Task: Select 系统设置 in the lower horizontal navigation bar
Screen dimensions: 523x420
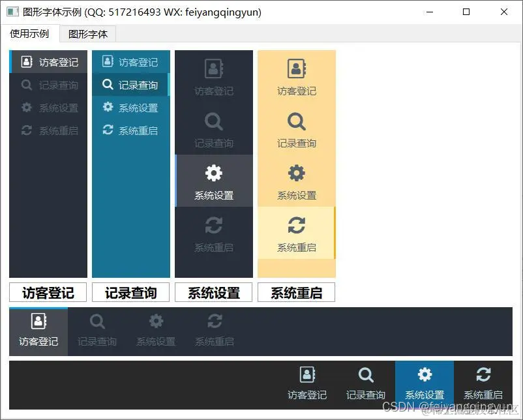Action: point(155,329)
